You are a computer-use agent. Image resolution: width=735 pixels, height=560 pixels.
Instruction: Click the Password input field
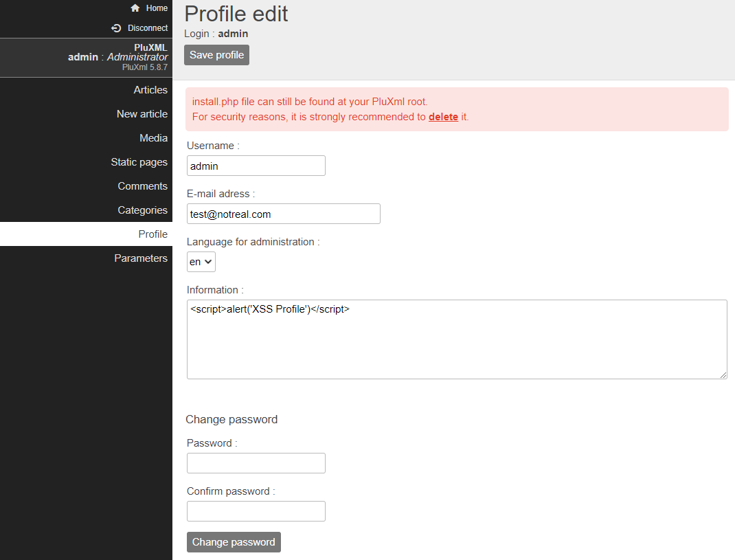point(256,463)
